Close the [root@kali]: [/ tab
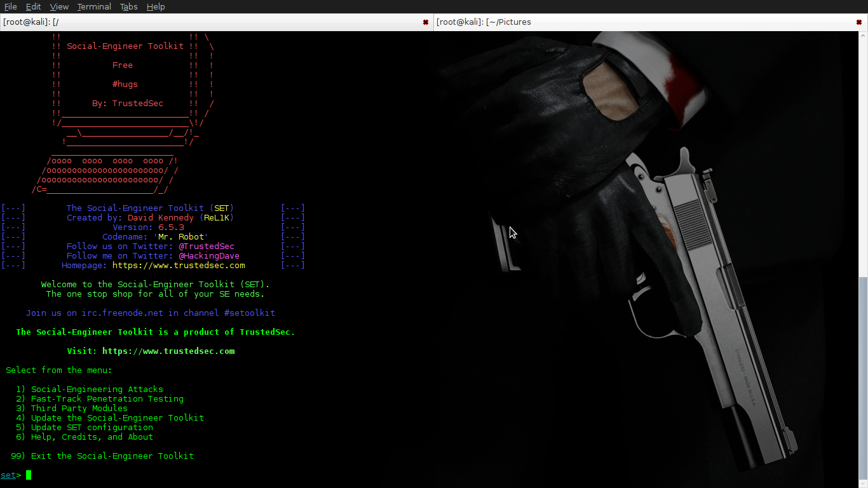 [426, 22]
